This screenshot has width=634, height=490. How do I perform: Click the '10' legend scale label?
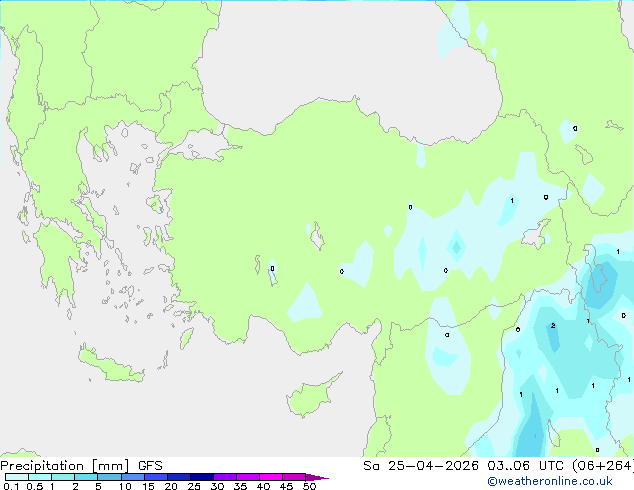[125, 486]
